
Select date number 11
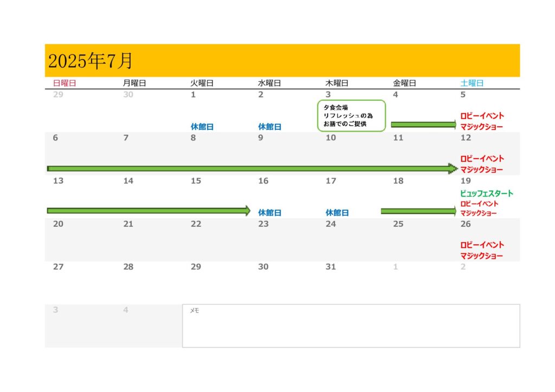[x=398, y=138]
